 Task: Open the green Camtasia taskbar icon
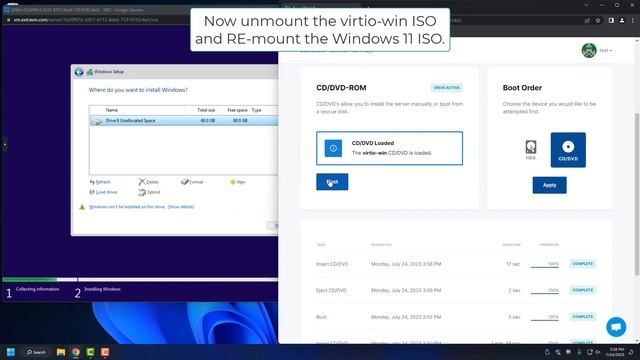point(90,352)
